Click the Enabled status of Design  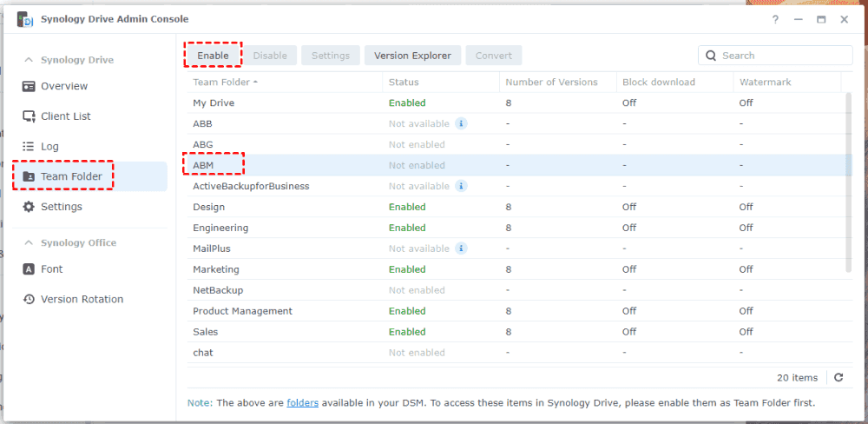407,207
